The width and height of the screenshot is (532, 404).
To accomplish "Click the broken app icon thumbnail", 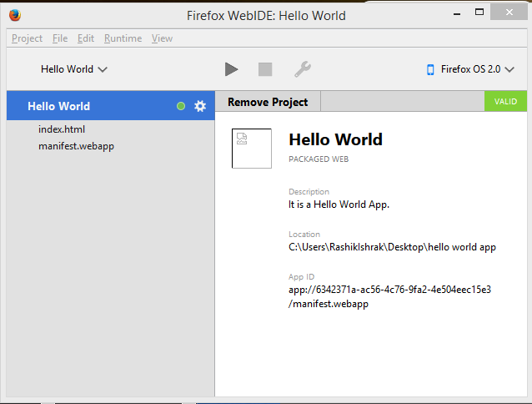I will pos(252,149).
